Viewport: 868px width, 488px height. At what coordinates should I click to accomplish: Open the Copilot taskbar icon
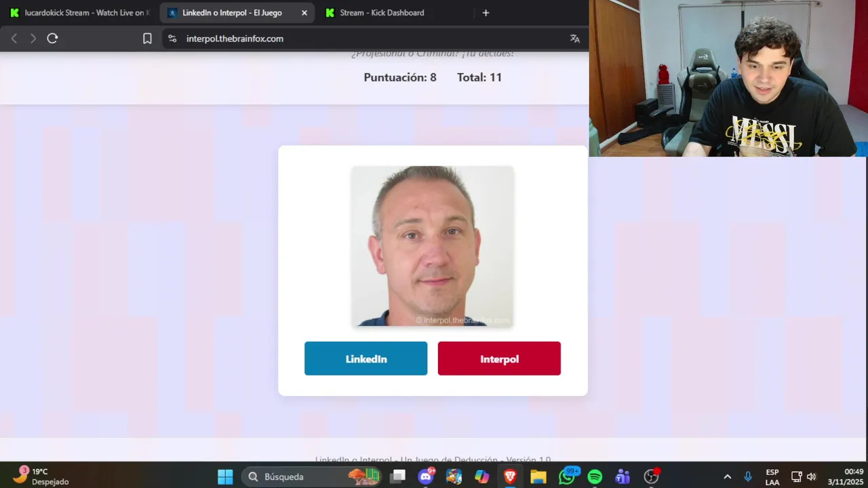482,476
